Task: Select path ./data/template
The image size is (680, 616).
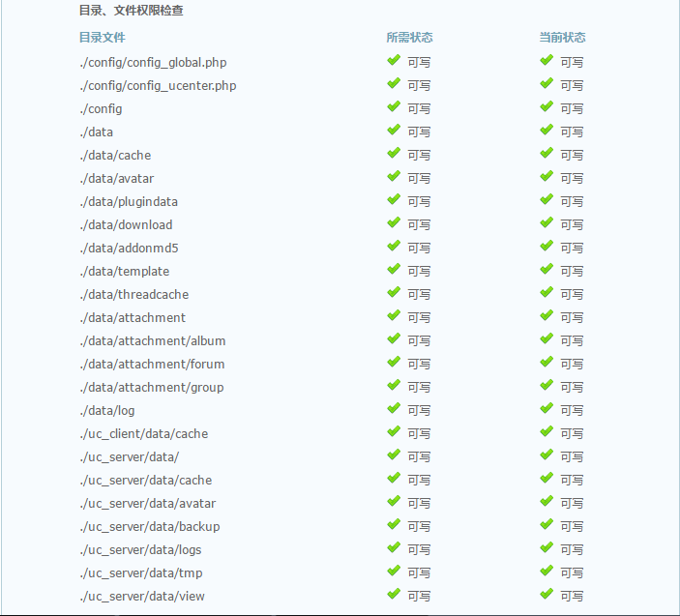Action: tap(125, 272)
